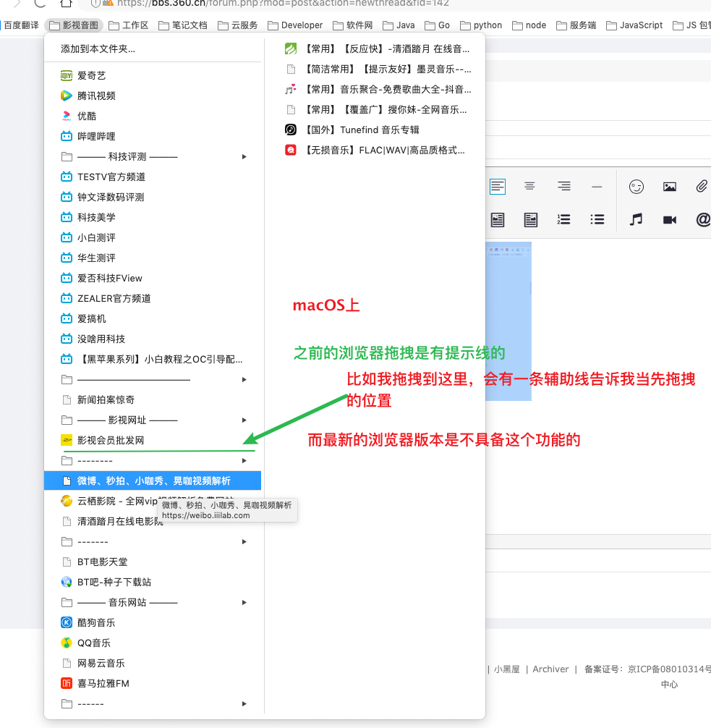Open 小白测评 bookmark
Image resolution: width=711 pixels, height=728 pixels.
pyautogui.click(x=153, y=237)
